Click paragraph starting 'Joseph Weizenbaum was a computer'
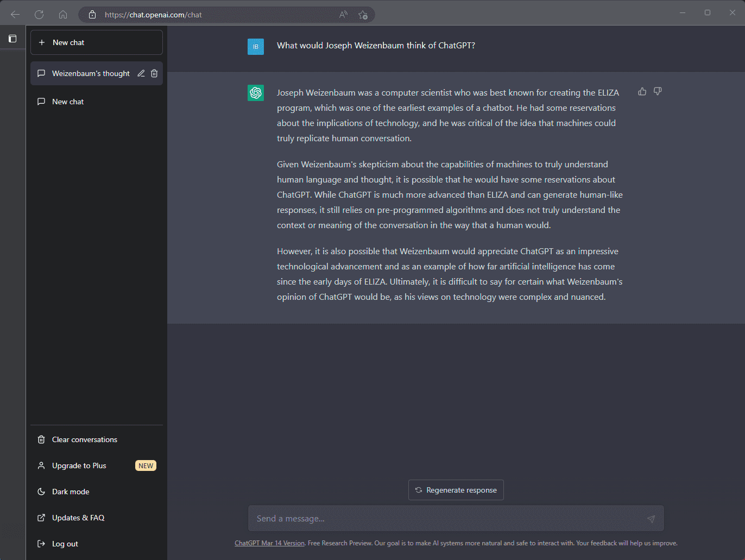The height and width of the screenshot is (560, 745). coord(448,115)
